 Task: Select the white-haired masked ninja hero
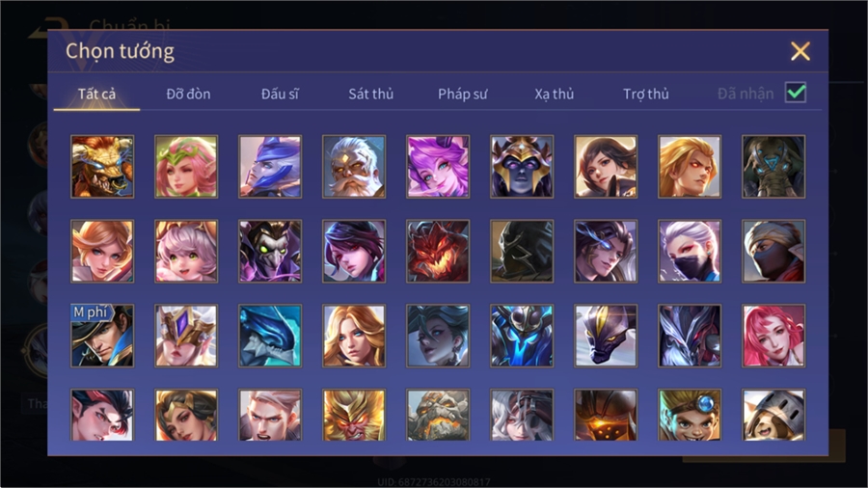[x=690, y=251]
